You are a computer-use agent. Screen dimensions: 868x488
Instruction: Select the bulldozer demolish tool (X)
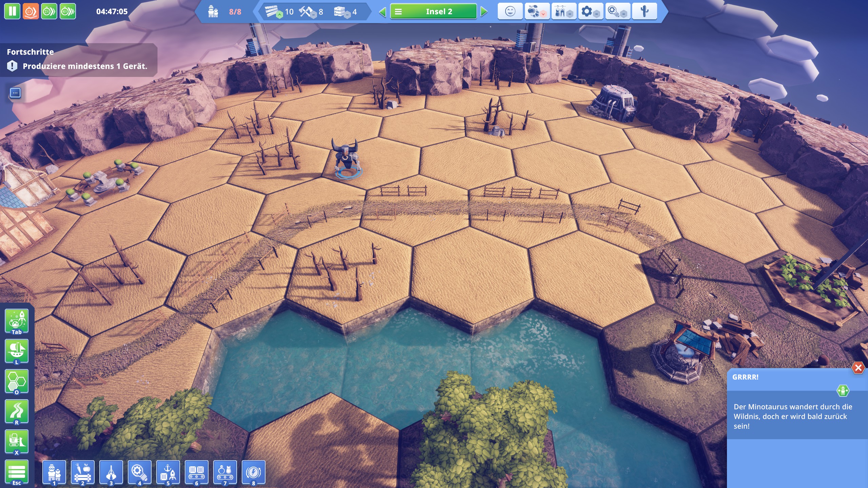tap(17, 441)
